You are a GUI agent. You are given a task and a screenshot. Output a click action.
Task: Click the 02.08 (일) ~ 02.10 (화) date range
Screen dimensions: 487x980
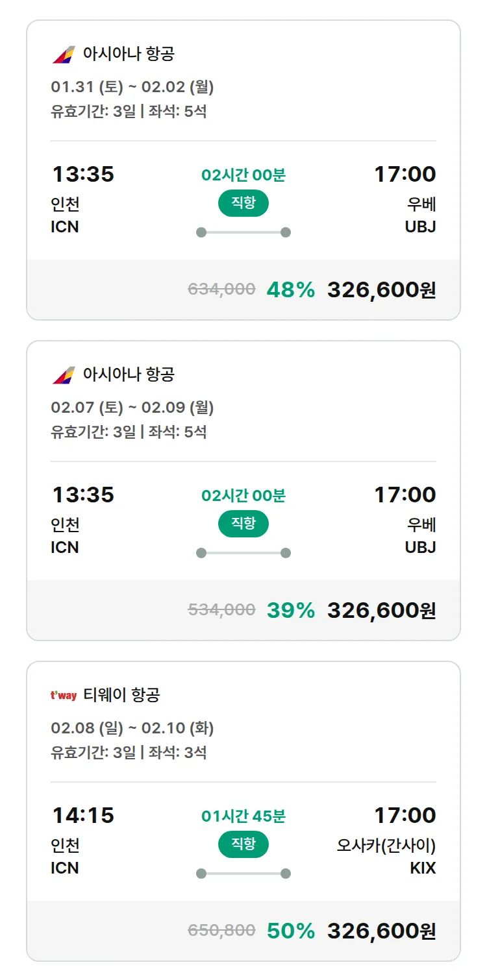[x=132, y=728]
